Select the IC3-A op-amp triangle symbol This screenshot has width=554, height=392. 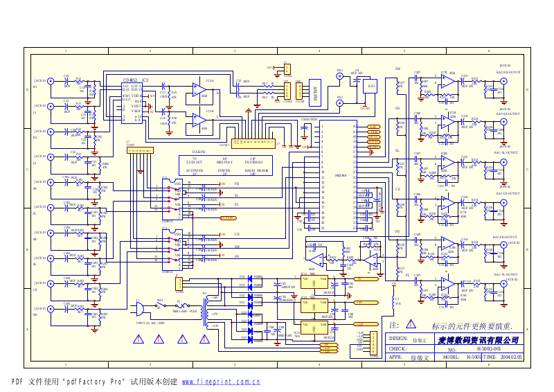pyautogui.click(x=199, y=87)
